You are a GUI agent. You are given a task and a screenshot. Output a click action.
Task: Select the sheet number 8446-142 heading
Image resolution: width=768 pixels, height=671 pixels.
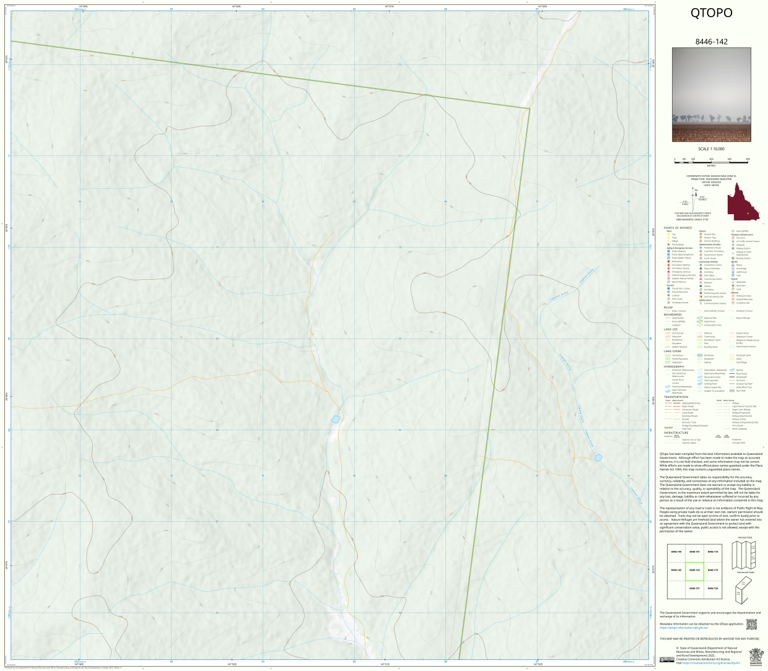tap(711, 42)
